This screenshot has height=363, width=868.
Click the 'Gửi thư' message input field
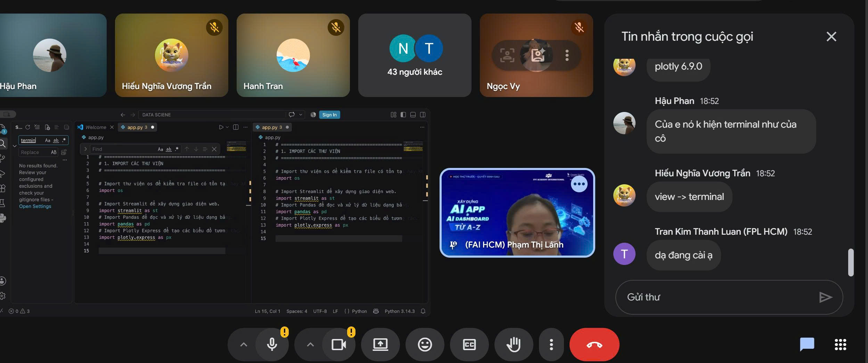719,297
